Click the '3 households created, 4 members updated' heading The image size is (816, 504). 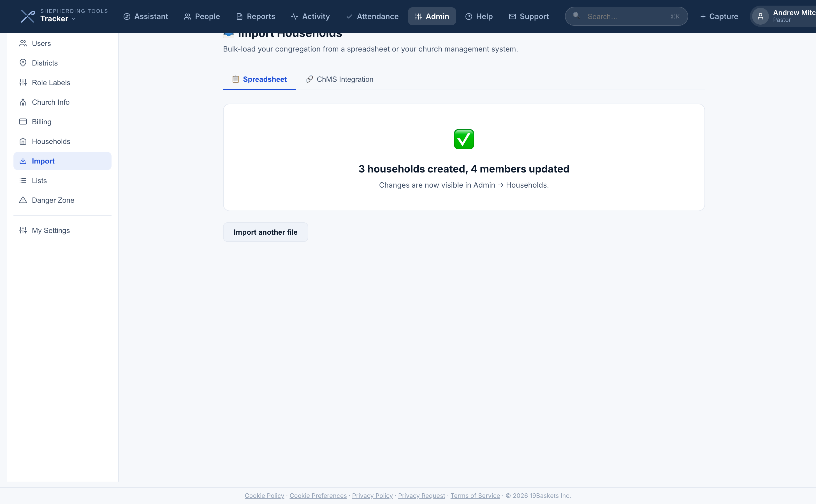pos(464,169)
